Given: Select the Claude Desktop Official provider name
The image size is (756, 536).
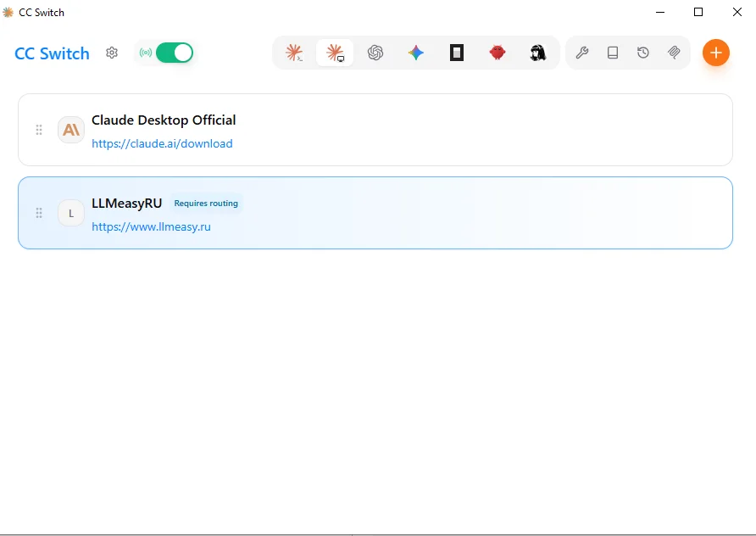Looking at the screenshot, I should [x=164, y=120].
